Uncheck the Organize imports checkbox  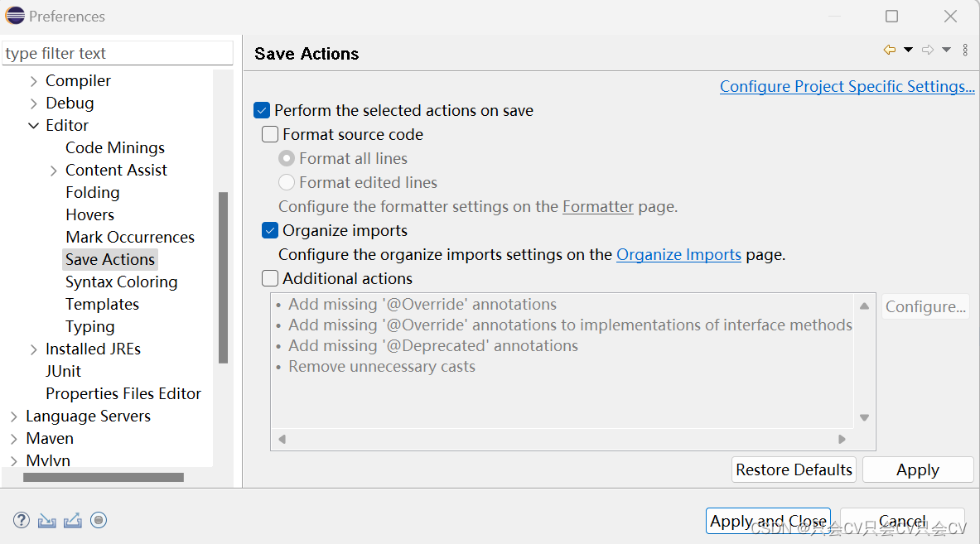pyautogui.click(x=270, y=230)
